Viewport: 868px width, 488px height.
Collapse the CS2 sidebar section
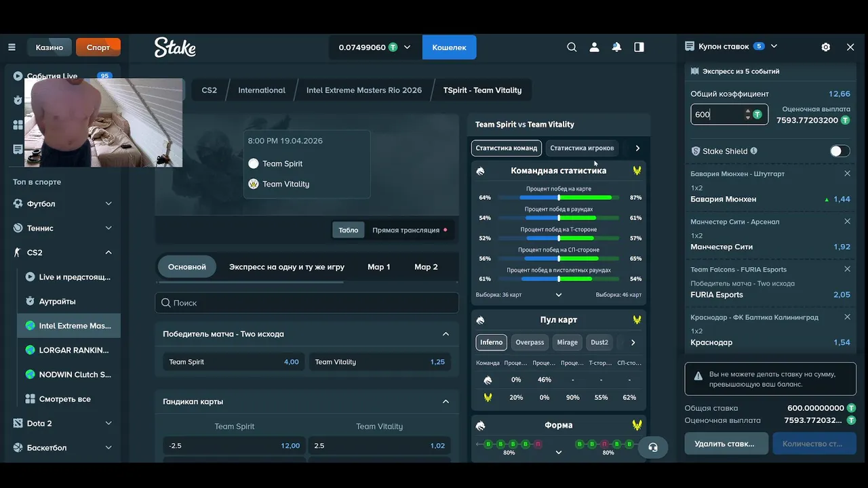click(108, 252)
